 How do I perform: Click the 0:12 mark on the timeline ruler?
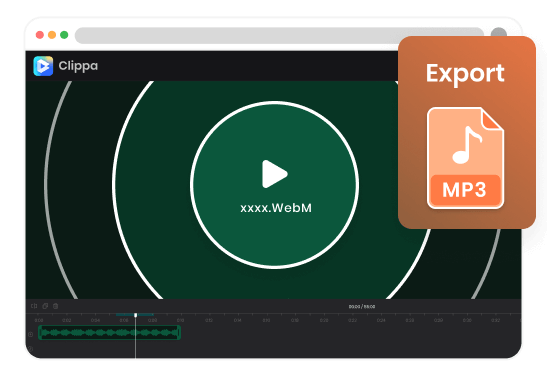[209, 320]
